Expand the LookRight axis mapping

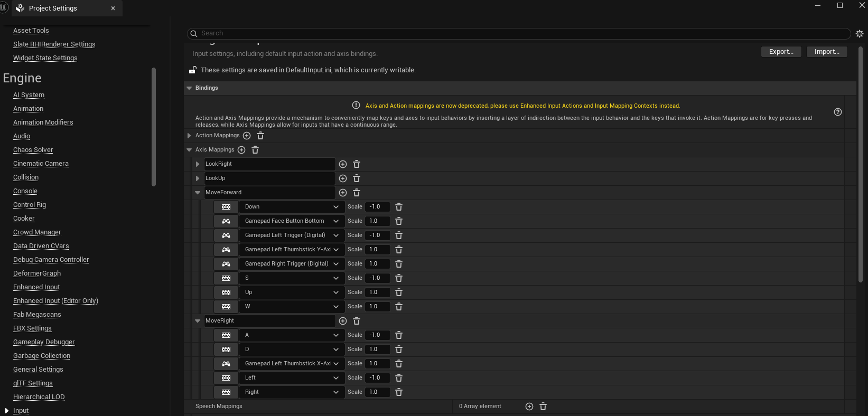click(x=198, y=164)
